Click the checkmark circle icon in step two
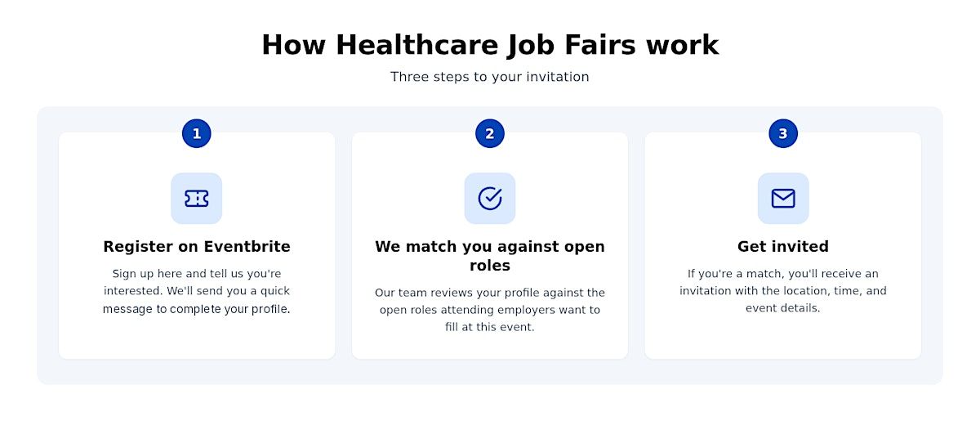The image size is (980, 421). 490,199
